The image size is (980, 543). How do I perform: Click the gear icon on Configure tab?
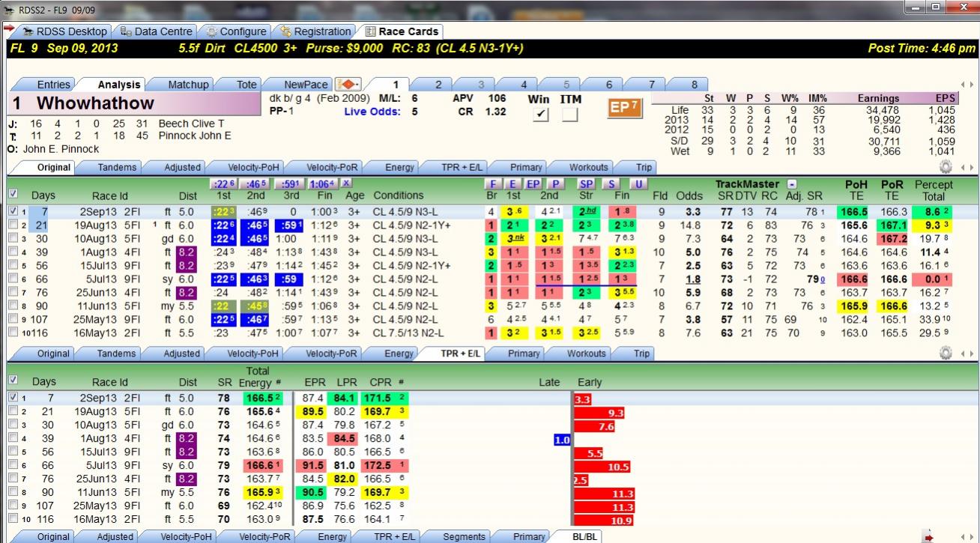[211, 31]
